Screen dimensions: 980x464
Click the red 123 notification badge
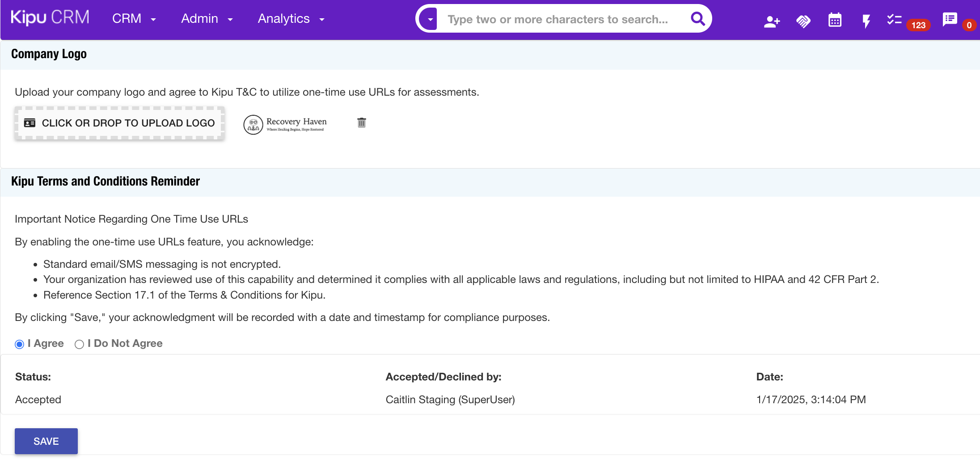pos(918,25)
